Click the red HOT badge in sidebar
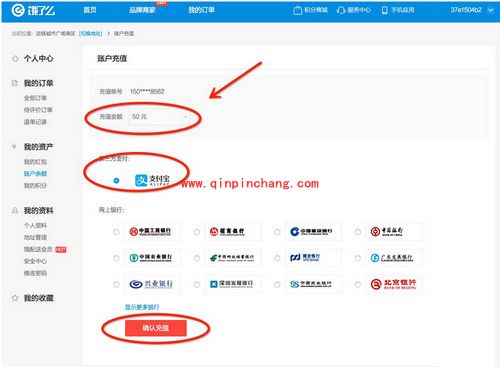This screenshot has height=367, width=500. [x=61, y=250]
